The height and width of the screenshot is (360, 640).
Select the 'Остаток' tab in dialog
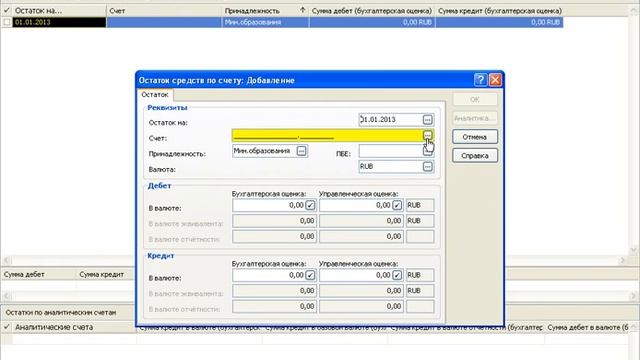155,95
